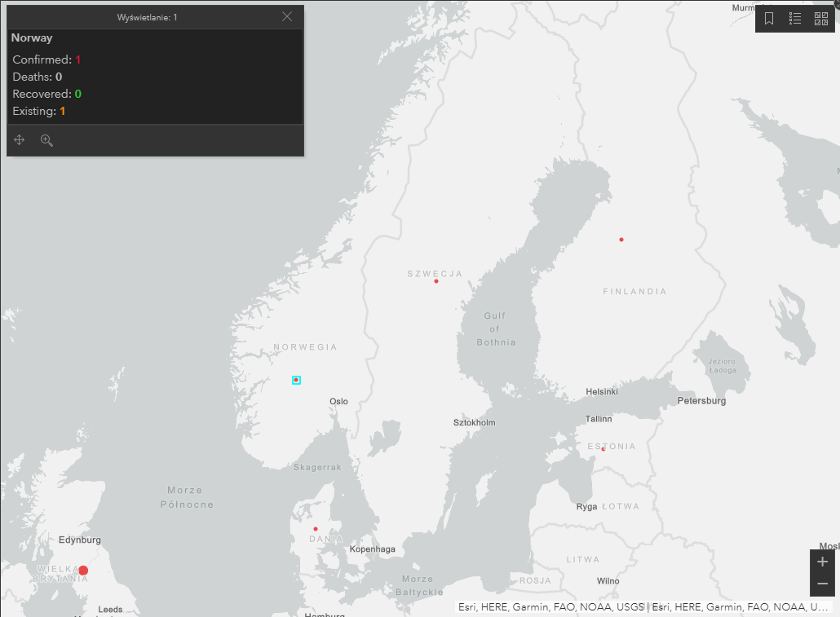The width and height of the screenshot is (840, 617).
Task: Click the Oslo city label
Action: point(338,401)
